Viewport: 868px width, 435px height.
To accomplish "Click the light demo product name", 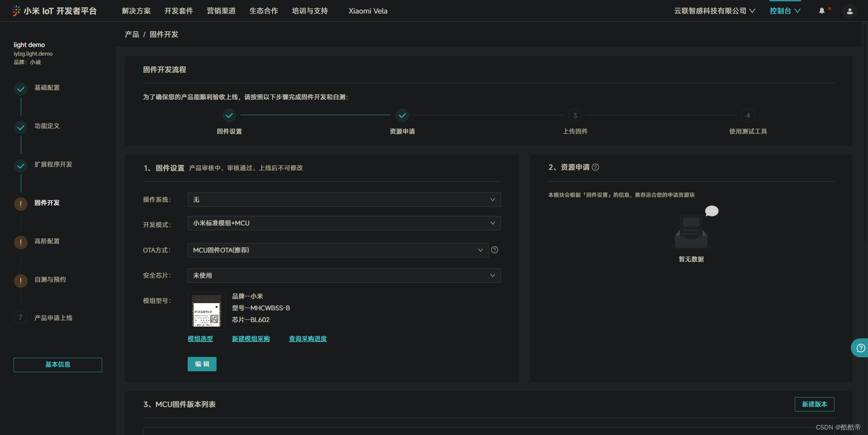I will pos(29,45).
